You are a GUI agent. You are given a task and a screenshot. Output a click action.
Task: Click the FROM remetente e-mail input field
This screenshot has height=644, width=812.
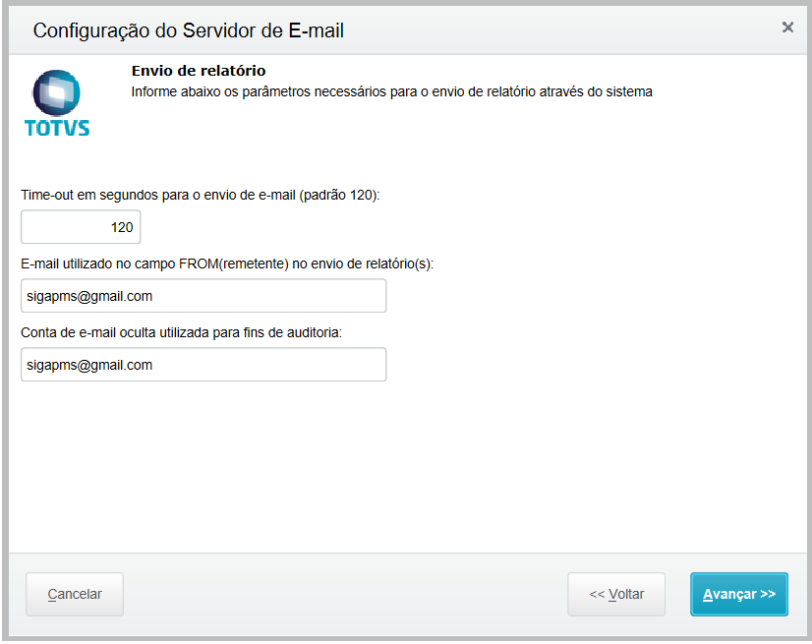pos(203,296)
